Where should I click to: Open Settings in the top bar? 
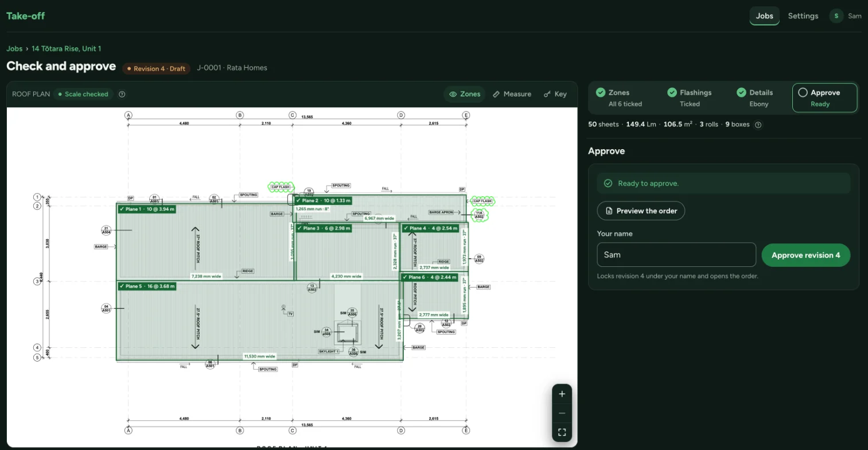pos(803,16)
